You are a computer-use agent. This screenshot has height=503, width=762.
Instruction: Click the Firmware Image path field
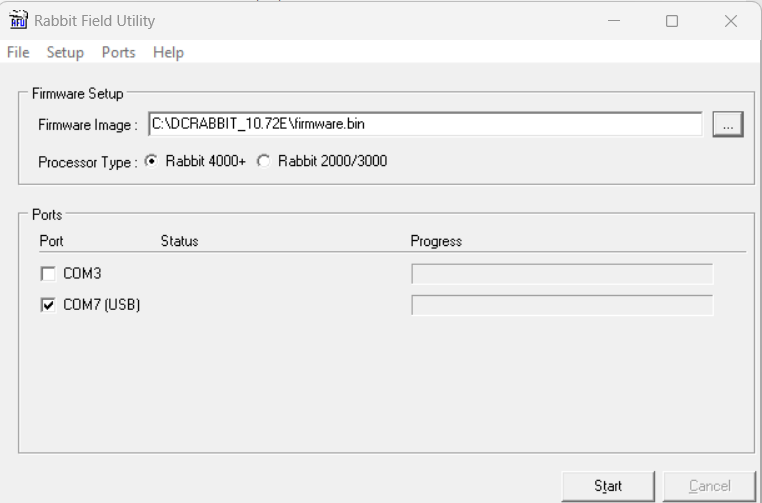tap(425, 124)
